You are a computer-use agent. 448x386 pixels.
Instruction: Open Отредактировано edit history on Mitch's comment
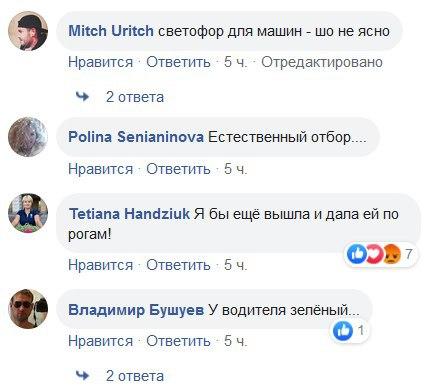pyautogui.click(x=322, y=62)
